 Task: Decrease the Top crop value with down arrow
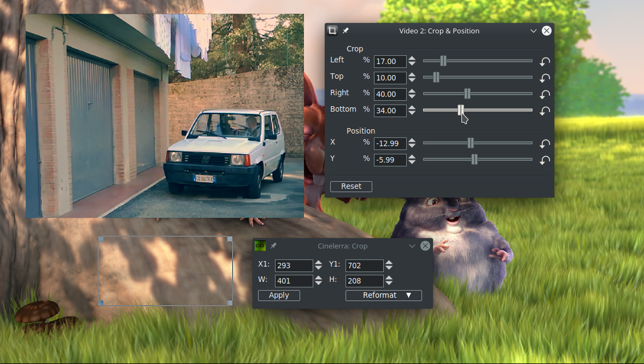(412, 81)
